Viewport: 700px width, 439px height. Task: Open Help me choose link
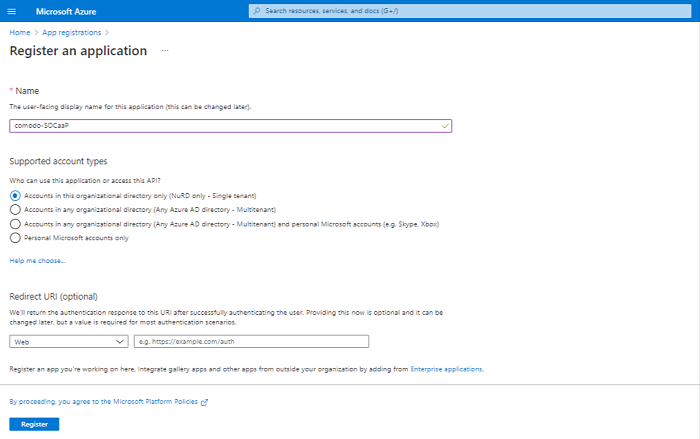[38, 261]
